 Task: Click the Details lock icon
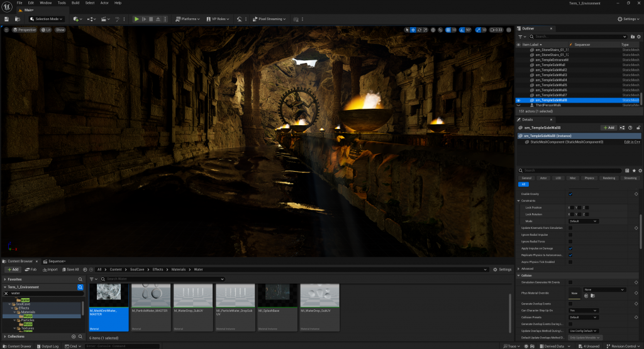638,128
